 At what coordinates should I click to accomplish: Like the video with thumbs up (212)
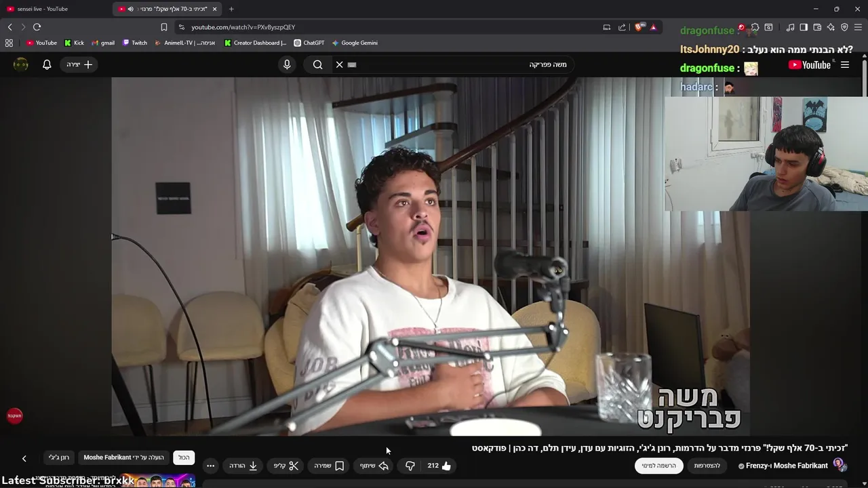click(439, 466)
